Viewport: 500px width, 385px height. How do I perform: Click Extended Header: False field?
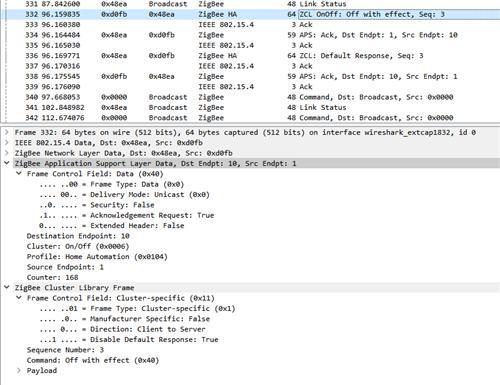(112, 226)
